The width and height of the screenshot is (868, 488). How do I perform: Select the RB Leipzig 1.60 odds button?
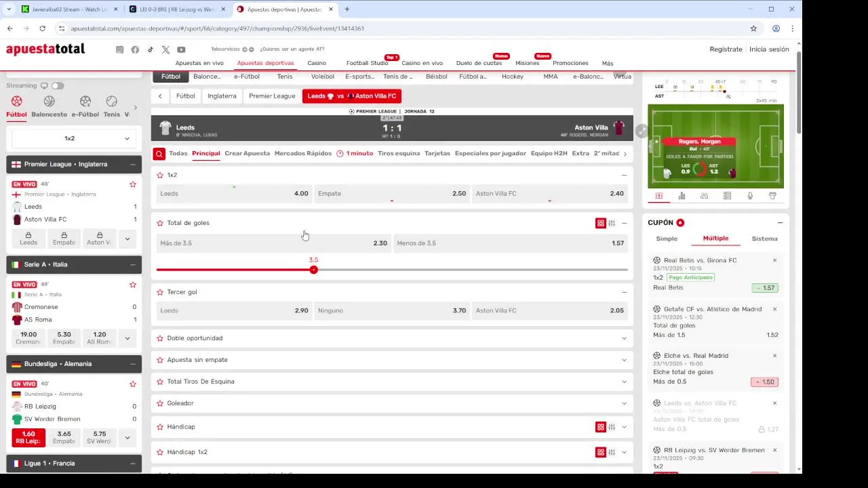[x=28, y=438]
